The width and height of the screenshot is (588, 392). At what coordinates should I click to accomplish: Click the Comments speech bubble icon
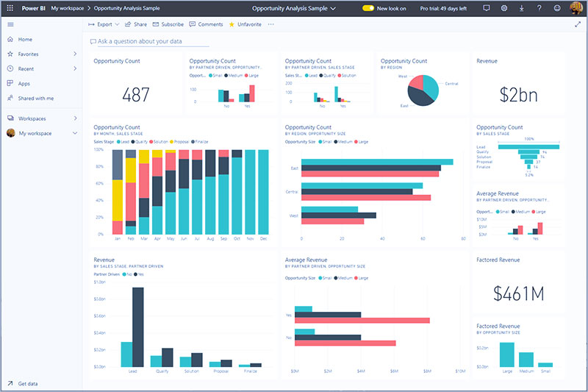193,24
